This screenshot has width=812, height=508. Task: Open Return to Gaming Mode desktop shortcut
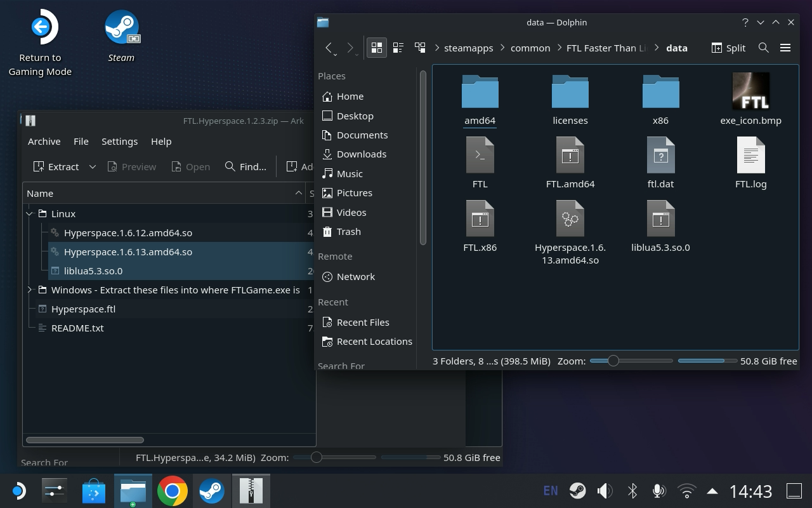[40, 43]
